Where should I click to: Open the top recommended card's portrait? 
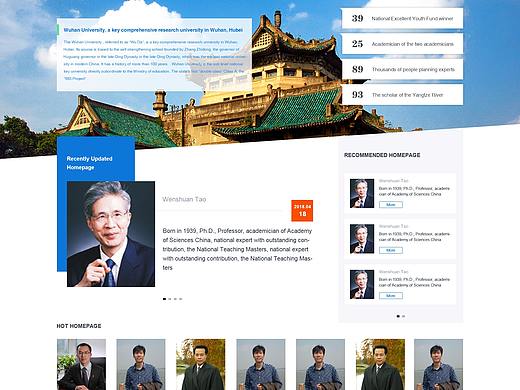point(362,193)
